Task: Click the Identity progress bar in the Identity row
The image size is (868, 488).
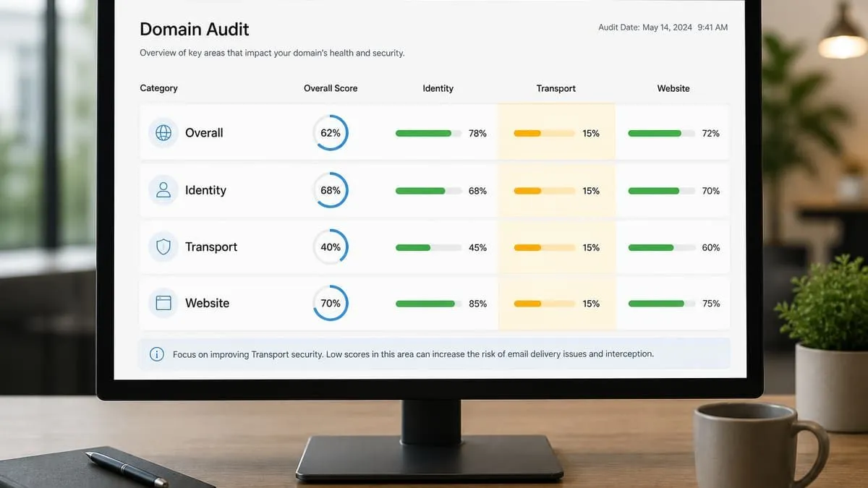Action: coord(429,191)
